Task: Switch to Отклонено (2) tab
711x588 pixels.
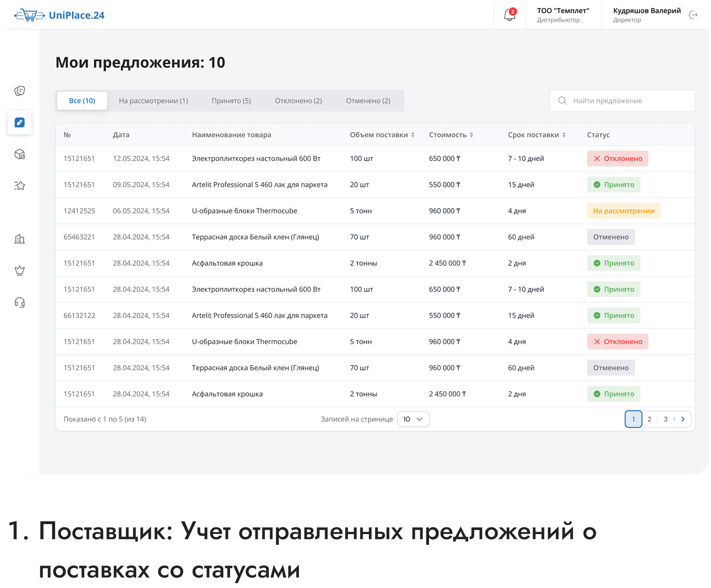Action: 298,101
